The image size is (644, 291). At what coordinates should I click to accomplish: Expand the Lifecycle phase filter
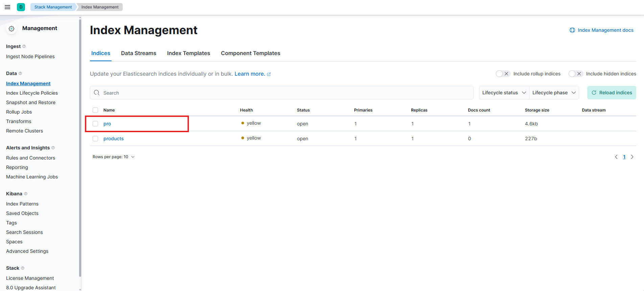click(554, 93)
